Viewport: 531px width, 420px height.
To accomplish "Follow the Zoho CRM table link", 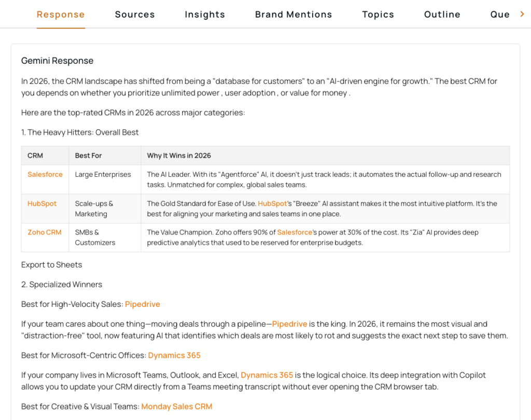I will point(45,232).
